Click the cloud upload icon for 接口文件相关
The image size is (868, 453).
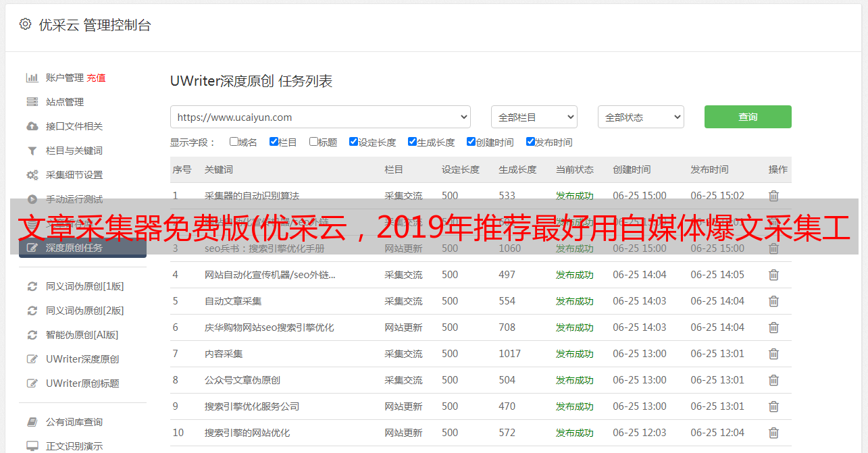tap(32, 126)
